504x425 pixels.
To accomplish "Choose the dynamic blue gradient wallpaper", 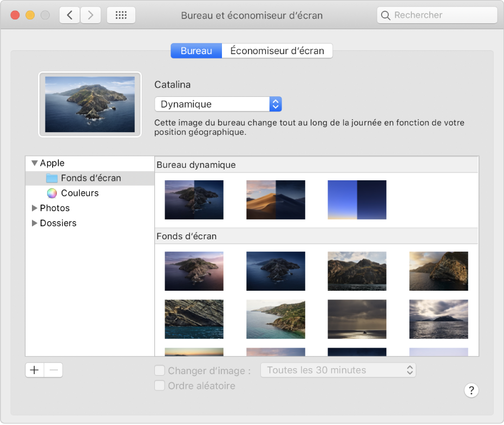I will pos(357,200).
